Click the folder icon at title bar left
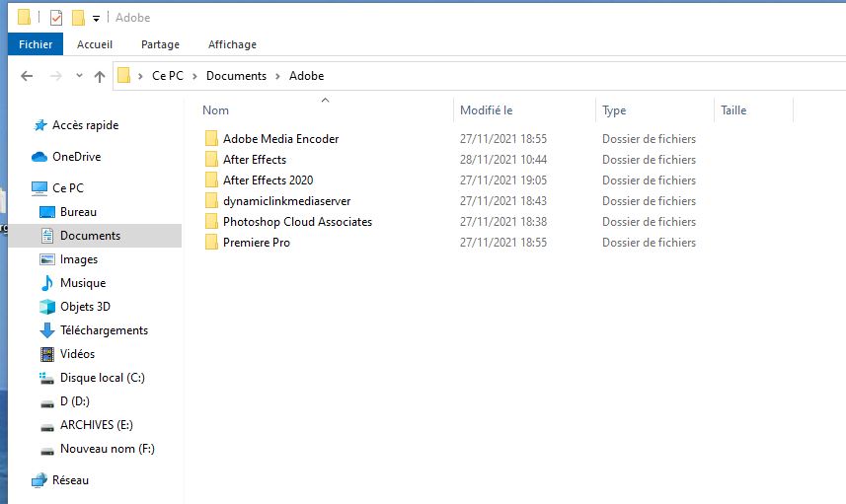Screen dimensions: 846x504 pyautogui.click(x=25, y=17)
